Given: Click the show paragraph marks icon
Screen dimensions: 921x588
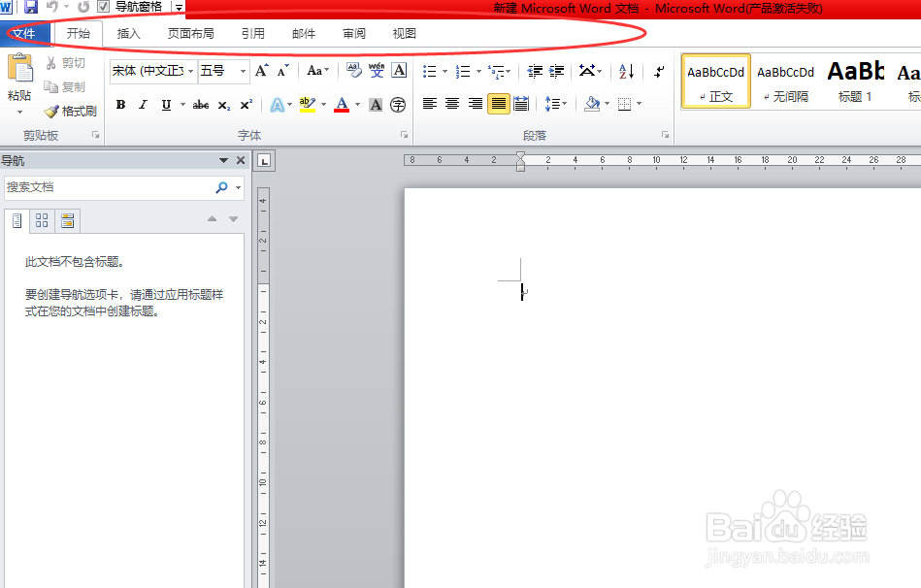Looking at the screenshot, I should click(659, 72).
